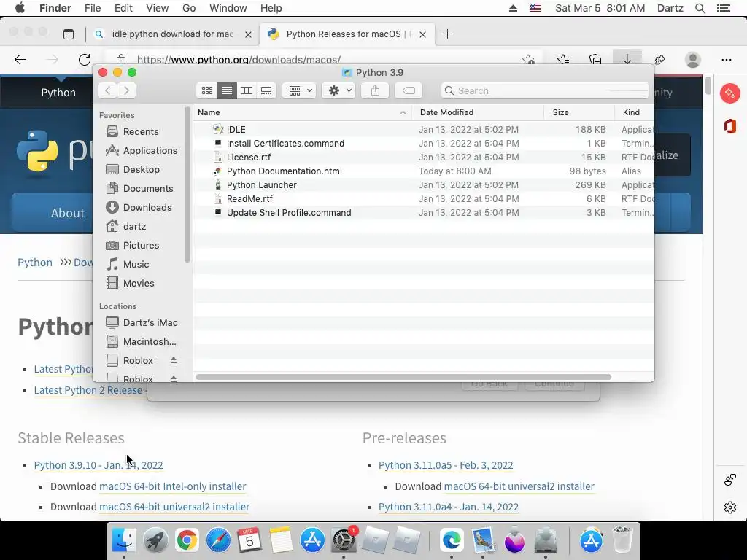Click About in python.org navigation
Screen dimensions: 747x560
click(x=68, y=213)
